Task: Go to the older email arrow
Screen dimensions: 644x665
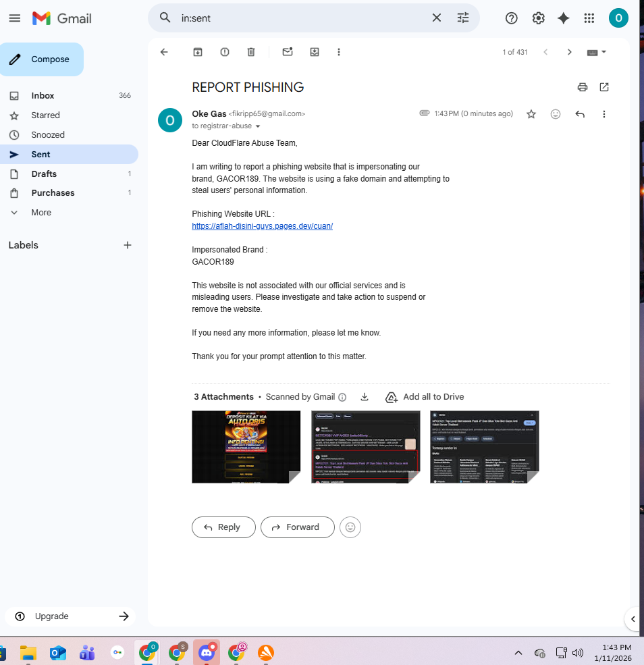Action: [x=569, y=52]
